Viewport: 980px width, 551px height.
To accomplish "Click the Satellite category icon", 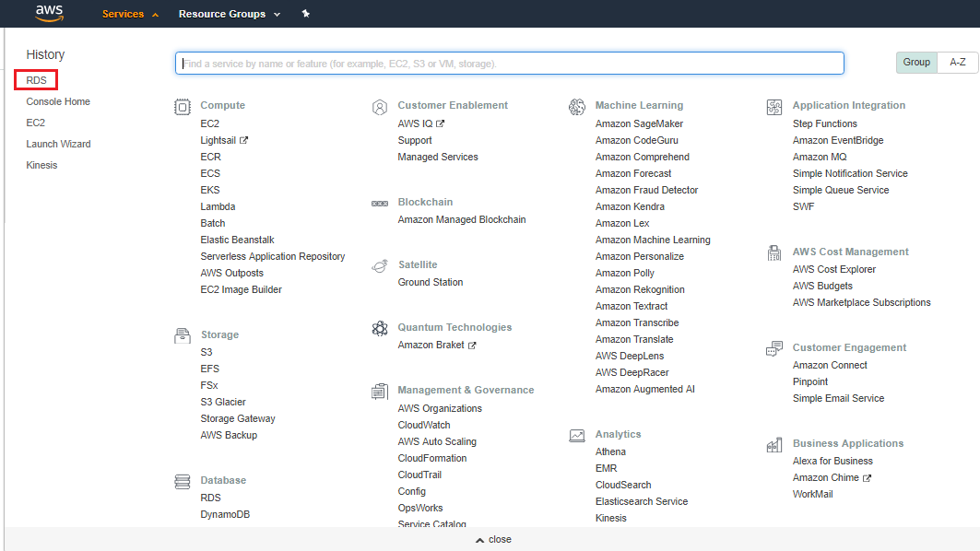I will pos(380,265).
